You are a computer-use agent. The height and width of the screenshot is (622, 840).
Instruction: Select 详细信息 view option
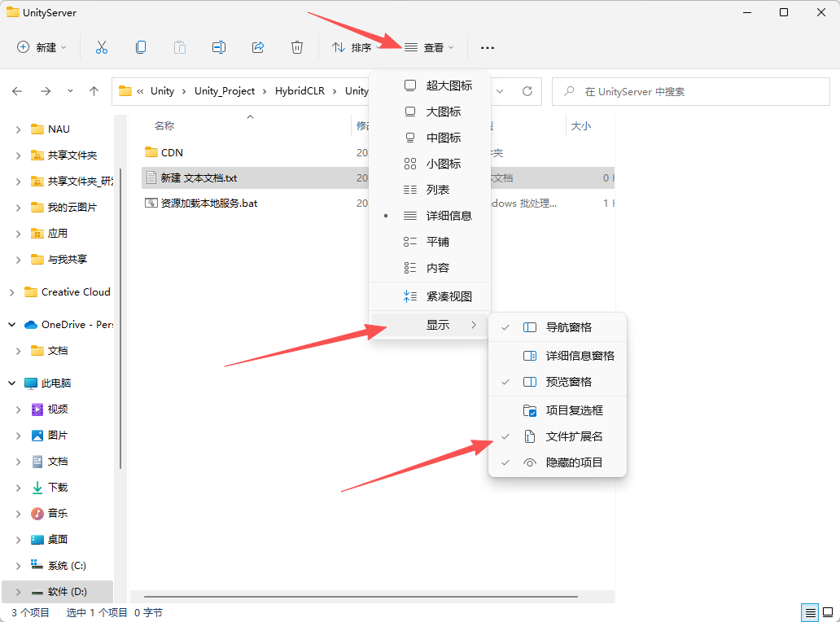coord(430,216)
